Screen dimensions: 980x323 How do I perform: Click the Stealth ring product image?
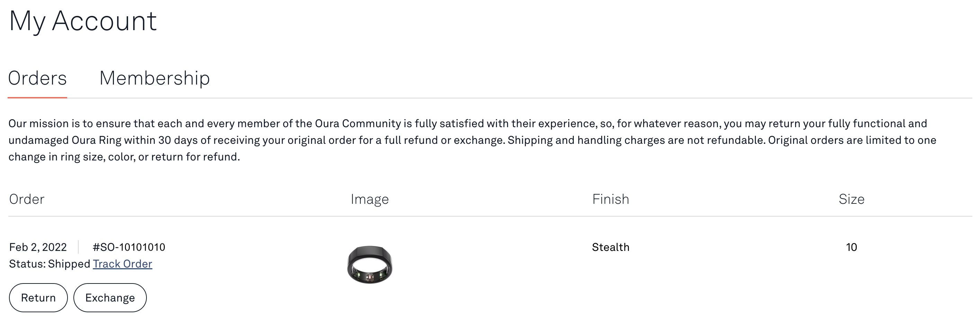tap(369, 264)
